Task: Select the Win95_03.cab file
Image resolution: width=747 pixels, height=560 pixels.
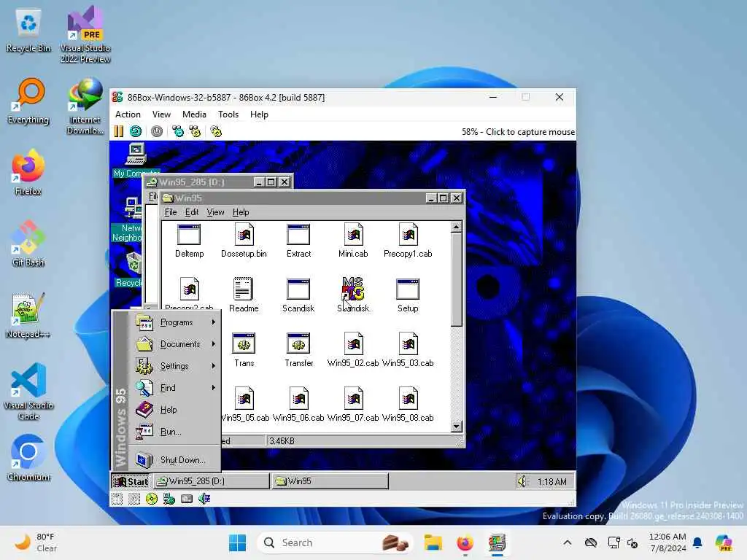Action: [408, 350]
